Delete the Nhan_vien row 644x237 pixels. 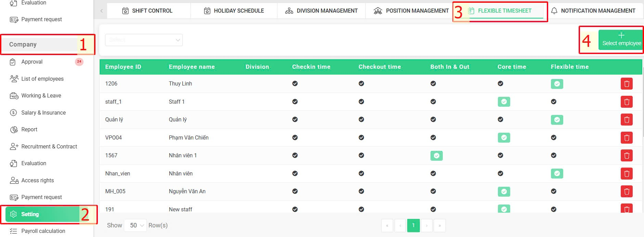click(x=627, y=174)
